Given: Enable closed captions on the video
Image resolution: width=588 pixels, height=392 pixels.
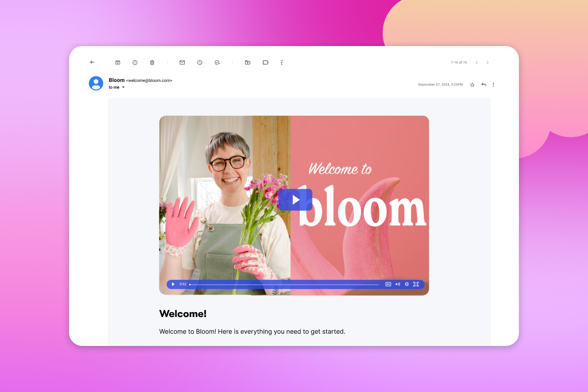Looking at the screenshot, I should (389, 284).
